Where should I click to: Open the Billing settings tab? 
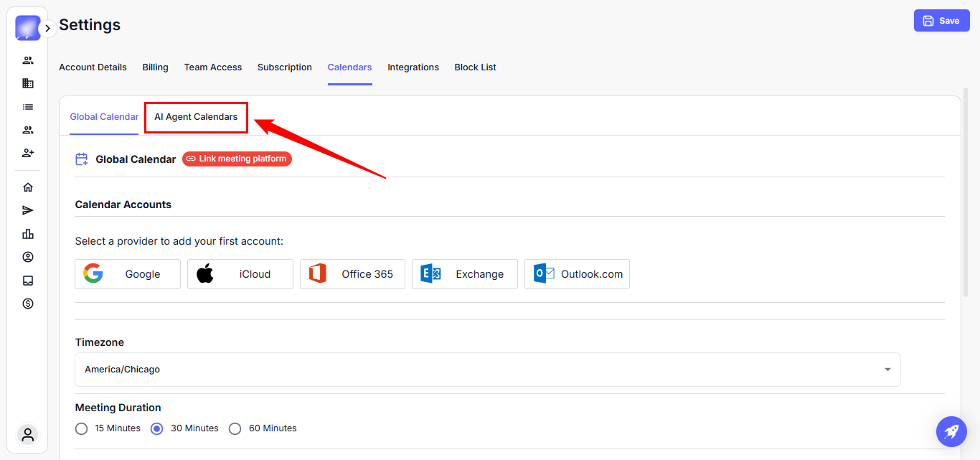155,67
